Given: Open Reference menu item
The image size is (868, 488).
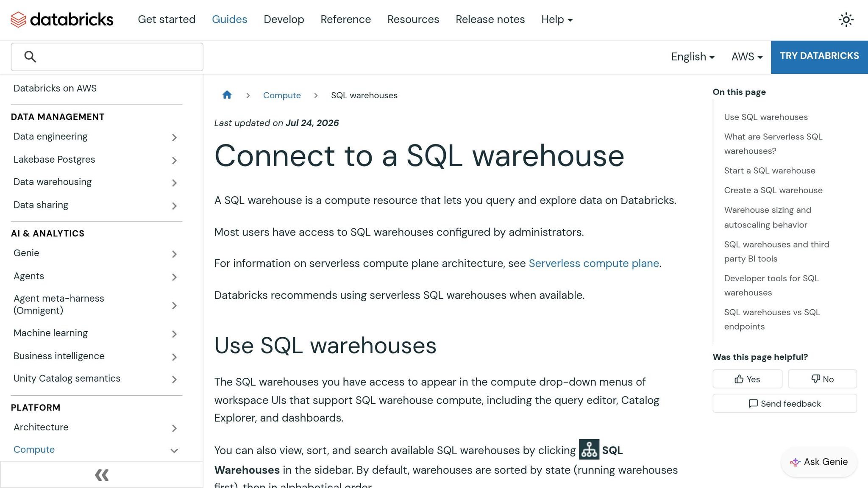Looking at the screenshot, I should [345, 19].
